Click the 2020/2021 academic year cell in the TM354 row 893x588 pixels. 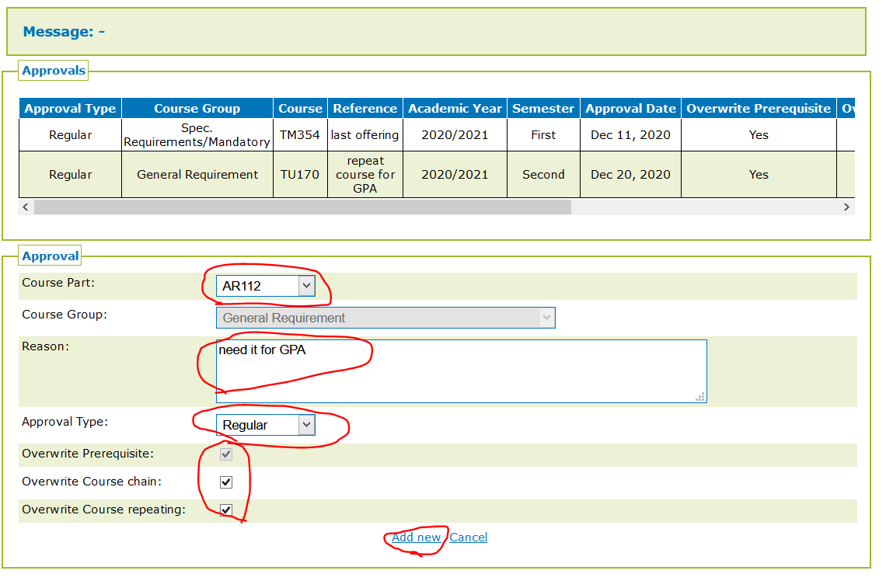click(455, 135)
